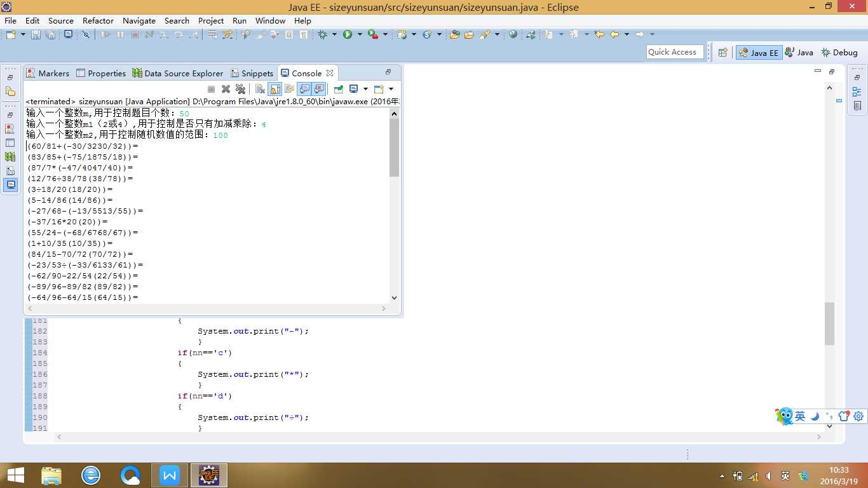
Task: Toggle Show Whitespace Characters paragraph icon
Action: click(x=304, y=34)
